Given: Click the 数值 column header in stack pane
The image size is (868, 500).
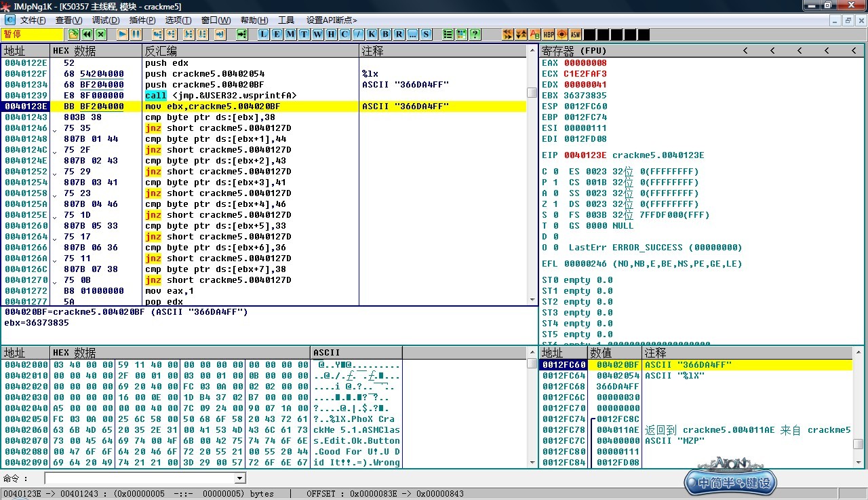Looking at the screenshot, I should pos(614,353).
